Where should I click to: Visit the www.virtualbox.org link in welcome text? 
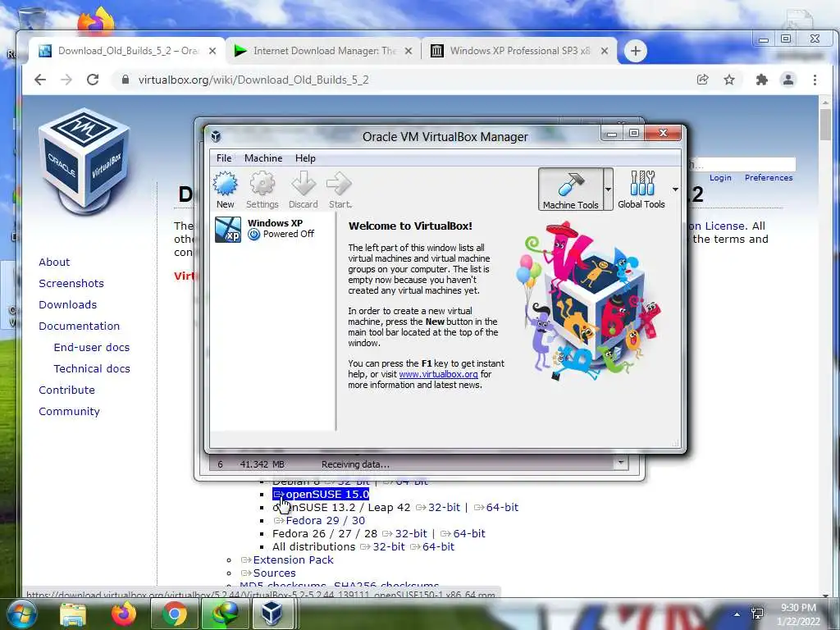coord(438,374)
